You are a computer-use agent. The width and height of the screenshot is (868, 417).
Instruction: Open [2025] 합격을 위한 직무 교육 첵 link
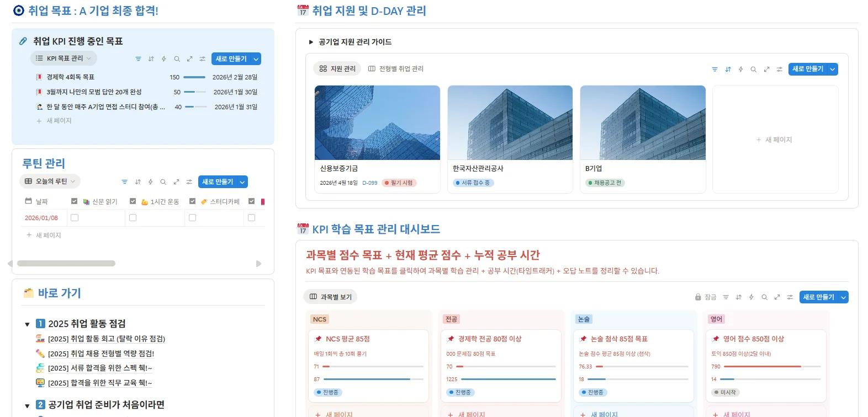100,383
